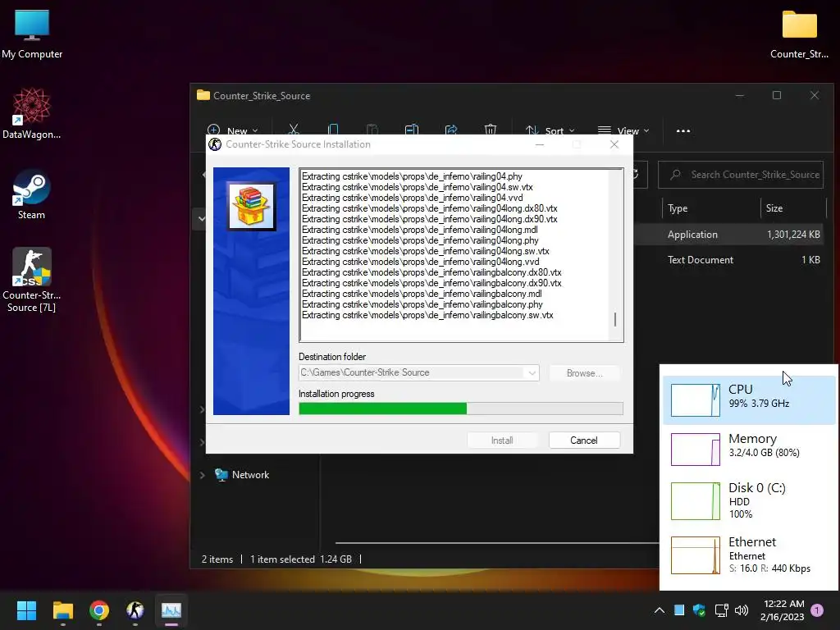Click '1 item selected 1.24 GB' in status bar
Viewport: 840px width, 630px height.
point(300,559)
